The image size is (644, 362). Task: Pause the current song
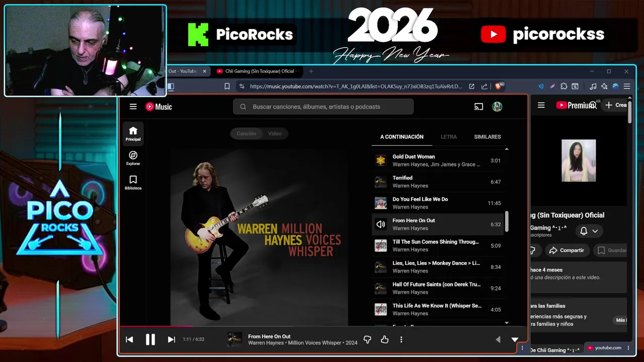click(x=150, y=339)
